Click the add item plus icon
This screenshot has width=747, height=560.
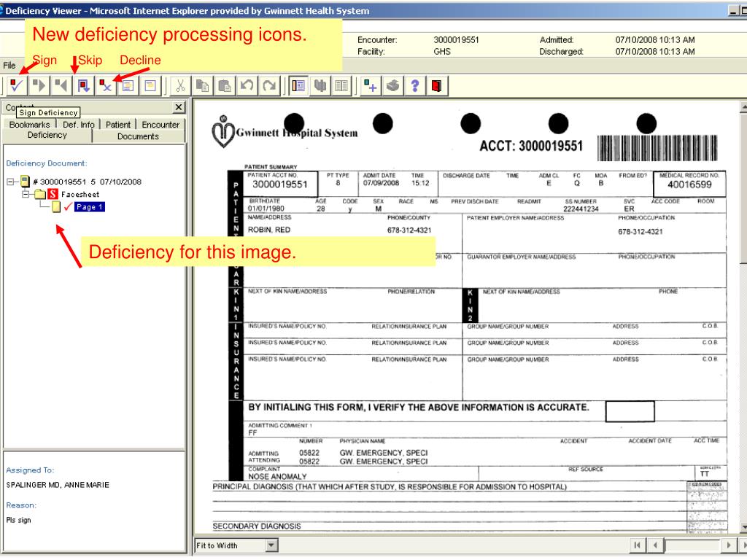[371, 86]
